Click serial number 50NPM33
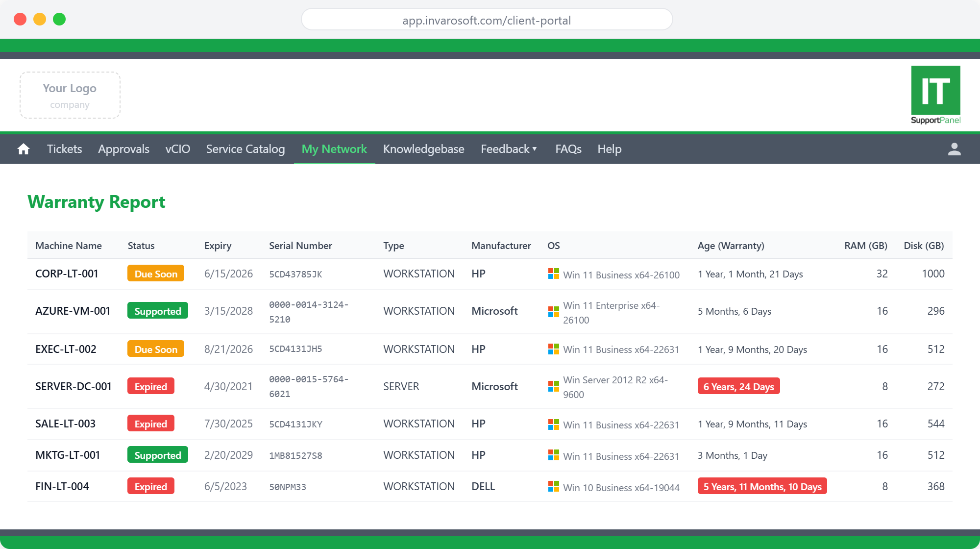980x549 pixels. (288, 487)
